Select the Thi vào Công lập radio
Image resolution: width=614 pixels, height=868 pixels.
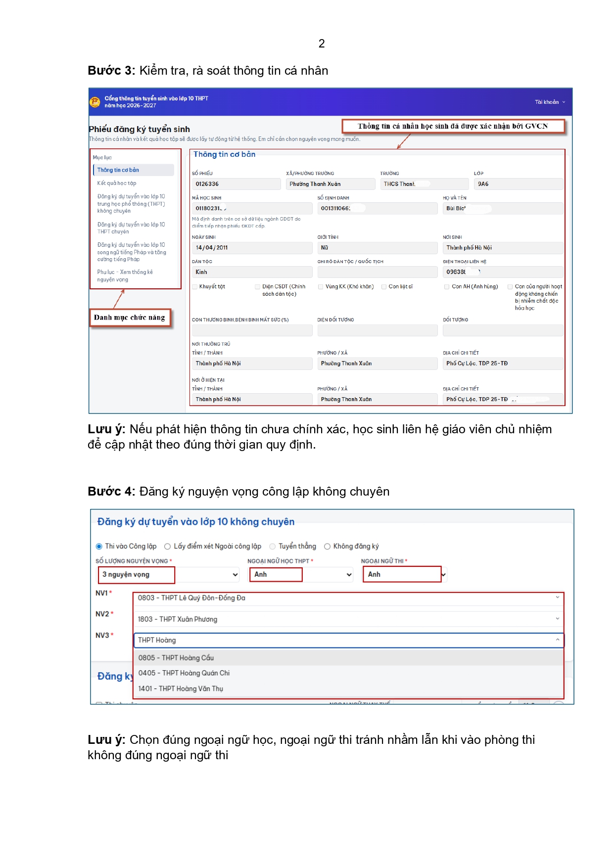click(99, 547)
